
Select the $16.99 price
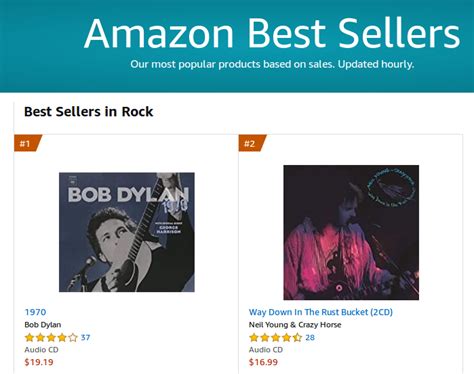pos(263,362)
